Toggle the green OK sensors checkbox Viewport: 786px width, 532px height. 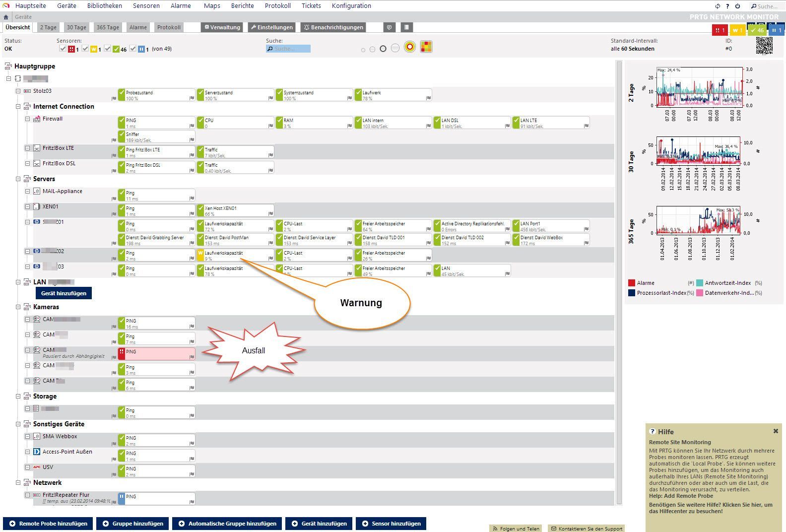pos(107,49)
